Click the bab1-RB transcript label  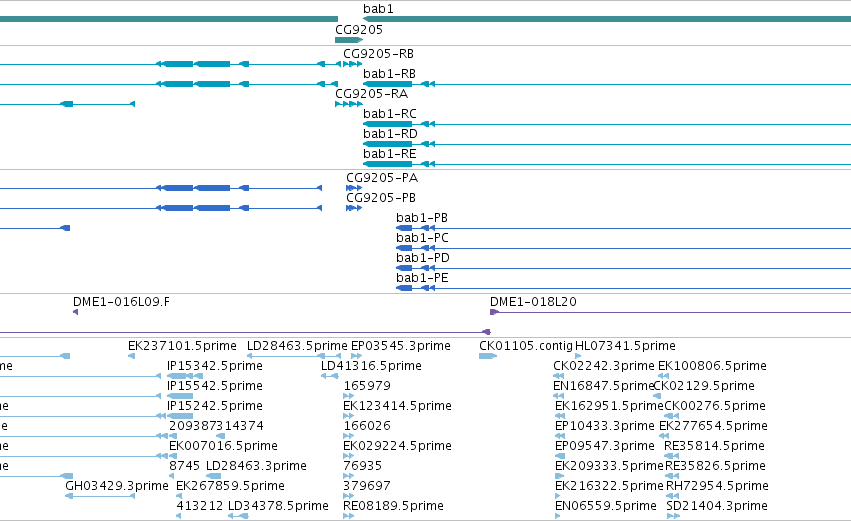(389, 74)
